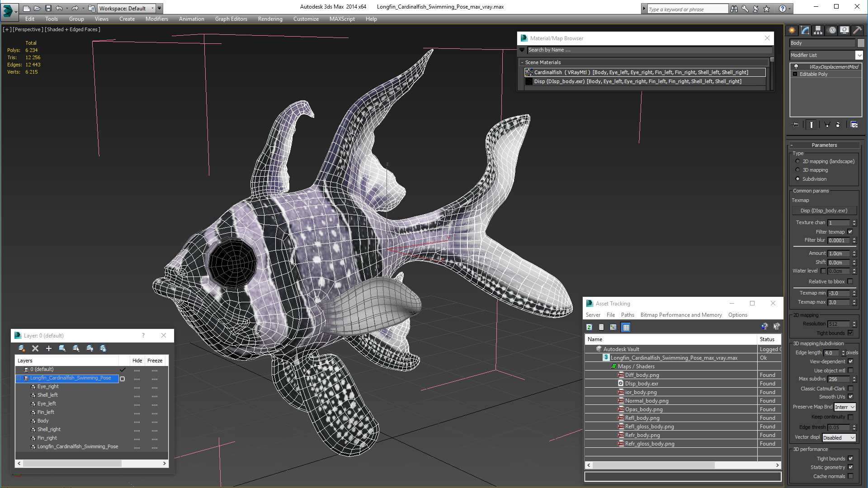The height and width of the screenshot is (488, 868).
Task: Select Subdivision radio button
Action: [797, 179]
